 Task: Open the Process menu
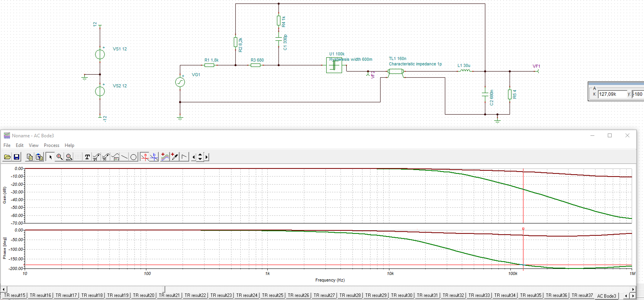pos(52,145)
